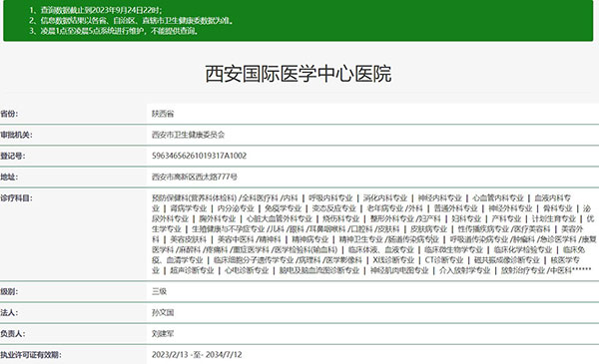Click the 心脏大血管外科专业 entry

(280, 218)
